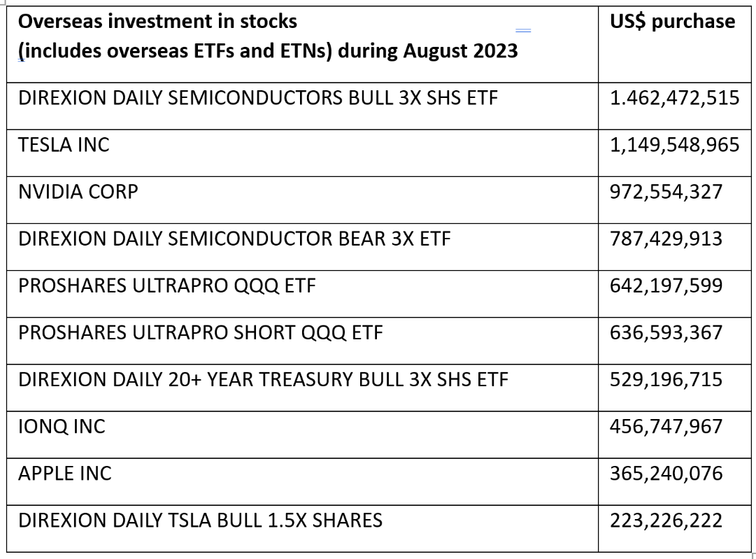This screenshot has width=756, height=559.
Task: Click the TESLA INC row name
Action: [64, 145]
